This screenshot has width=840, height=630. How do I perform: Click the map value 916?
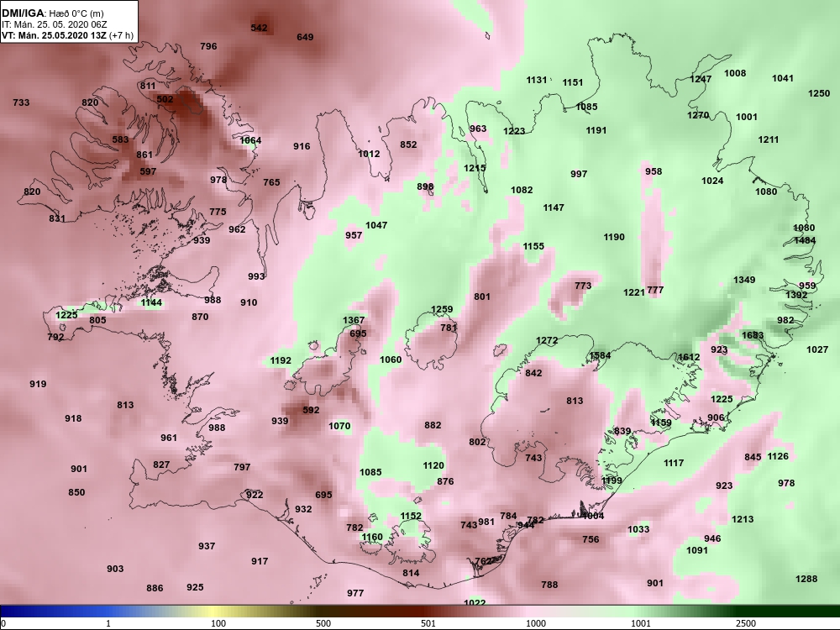(302, 145)
